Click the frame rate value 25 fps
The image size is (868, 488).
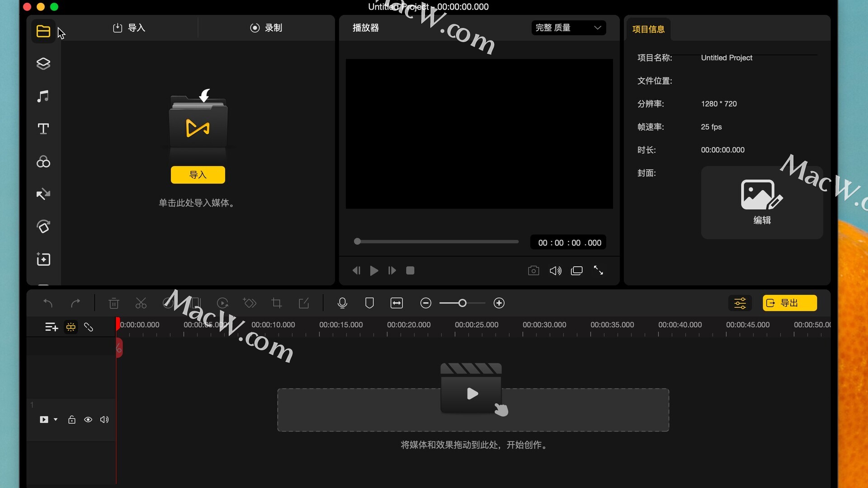tap(711, 127)
